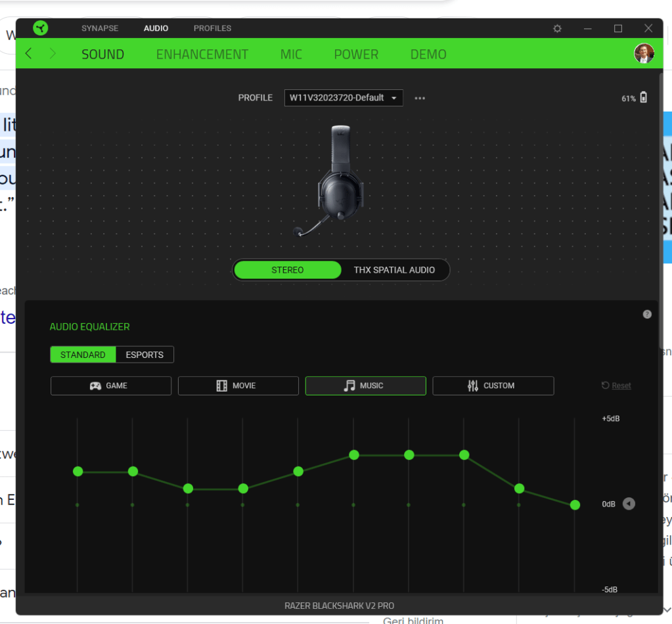
Task: Select STEREO audio mode
Action: [288, 270]
